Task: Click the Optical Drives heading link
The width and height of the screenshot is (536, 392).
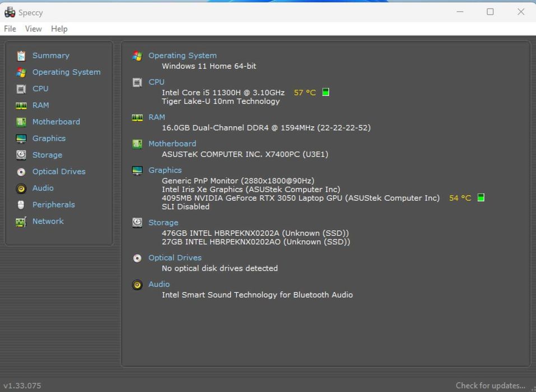Action: tap(175, 258)
